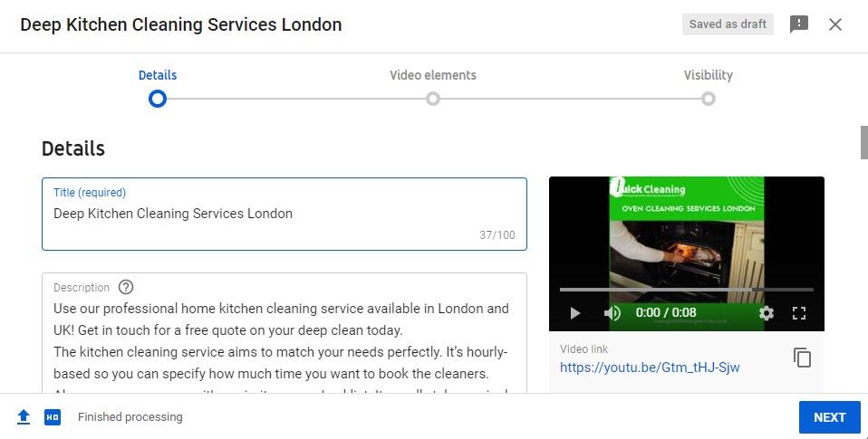The width and height of the screenshot is (868, 439).
Task: Go to the Visibility step
Action: [708, 75]
